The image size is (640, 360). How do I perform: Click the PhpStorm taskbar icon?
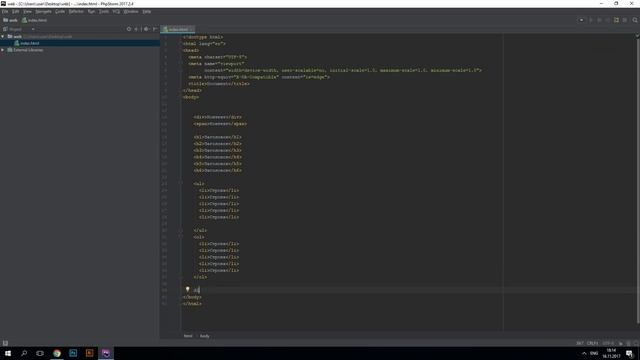(x=106, y=353)
